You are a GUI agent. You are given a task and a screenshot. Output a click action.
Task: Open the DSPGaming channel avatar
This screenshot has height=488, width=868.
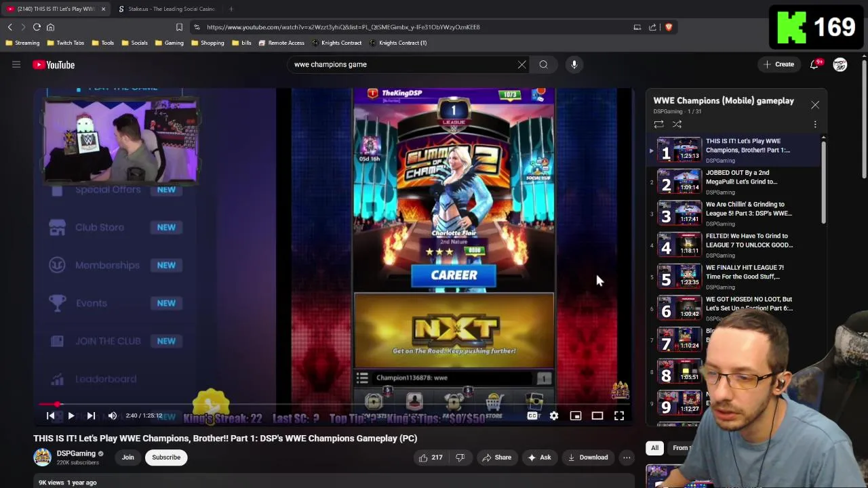[x=42, y=457]
